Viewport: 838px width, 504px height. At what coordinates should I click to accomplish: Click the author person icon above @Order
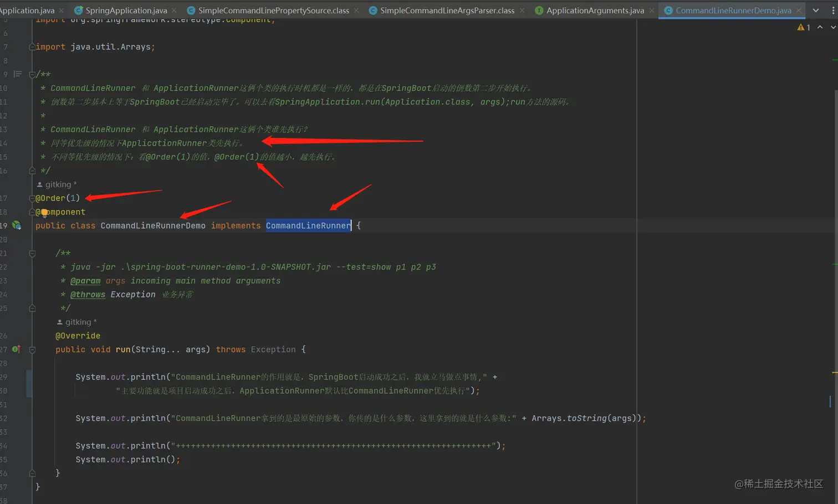40,184
